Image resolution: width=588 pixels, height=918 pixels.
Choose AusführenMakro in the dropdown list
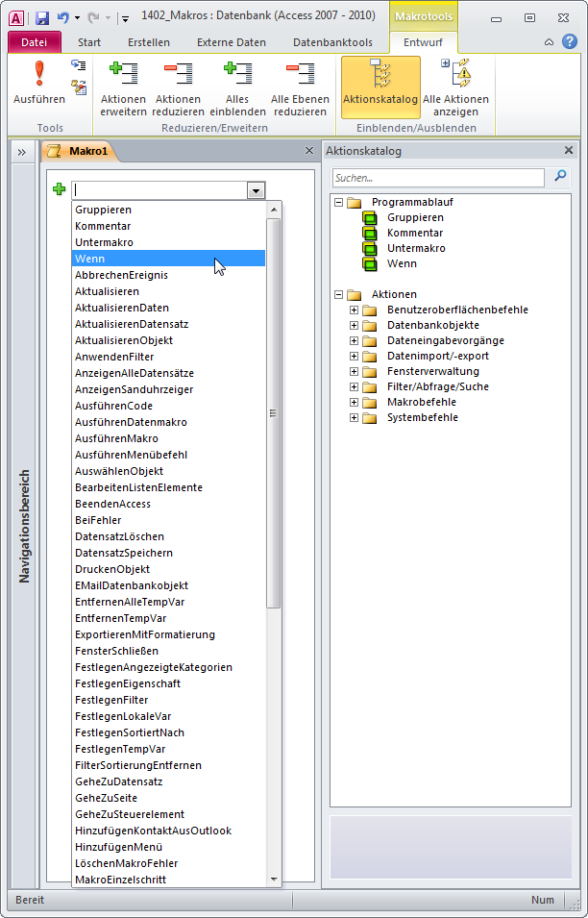tap(116, 438)
